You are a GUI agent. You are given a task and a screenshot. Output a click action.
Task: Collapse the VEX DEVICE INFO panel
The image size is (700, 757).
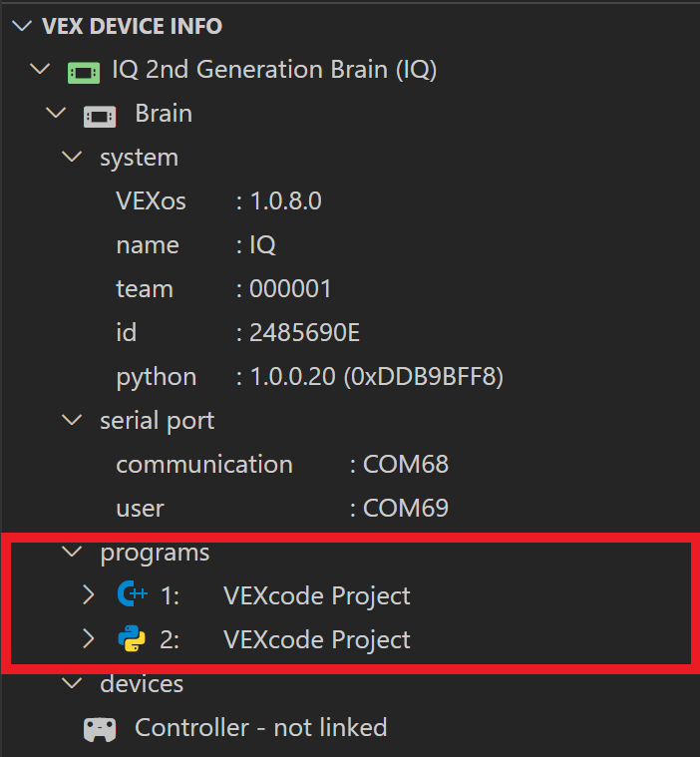pyautogui.click(x=22, y=27)
